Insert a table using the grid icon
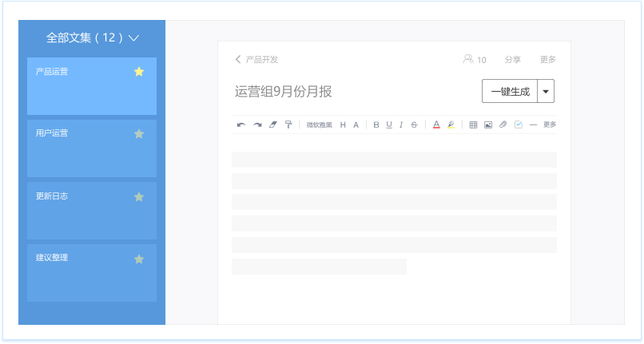The width and height of the screenshot is (644, 344). tap(473, 125)
